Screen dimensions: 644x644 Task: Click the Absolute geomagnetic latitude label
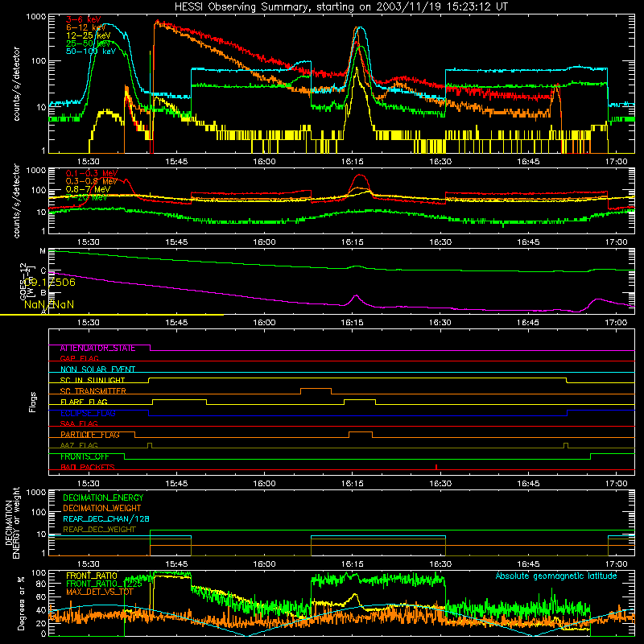(556, 576)
